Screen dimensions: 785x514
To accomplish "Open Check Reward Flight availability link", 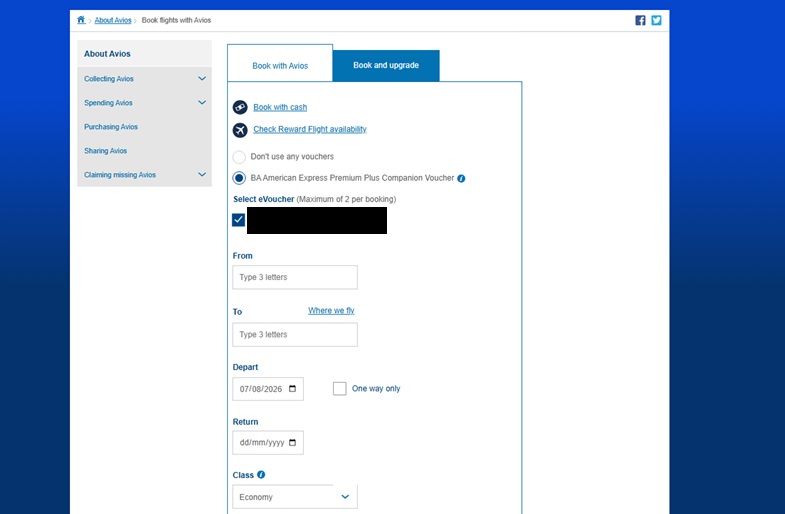I will click(310, 129).
